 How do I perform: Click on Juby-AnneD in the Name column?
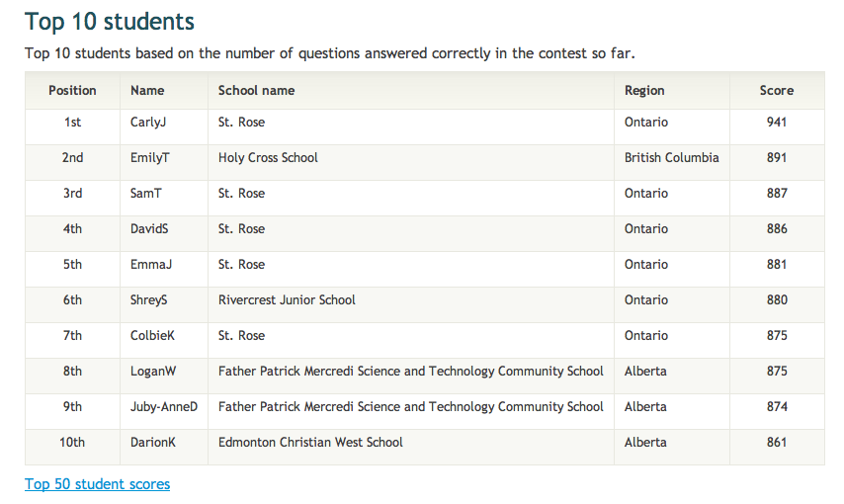pyautogui.click(x=164, y=407)
